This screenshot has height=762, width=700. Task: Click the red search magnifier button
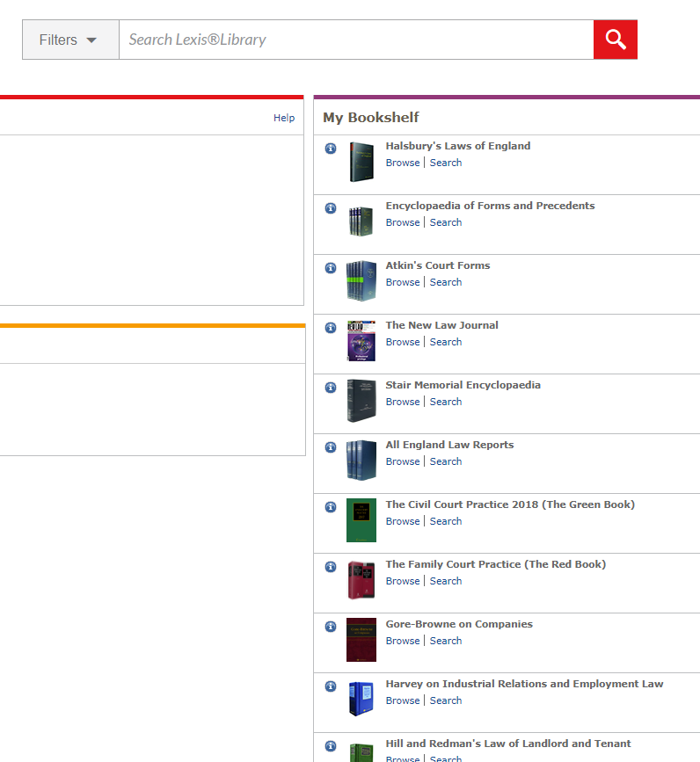tap(615, 40)
